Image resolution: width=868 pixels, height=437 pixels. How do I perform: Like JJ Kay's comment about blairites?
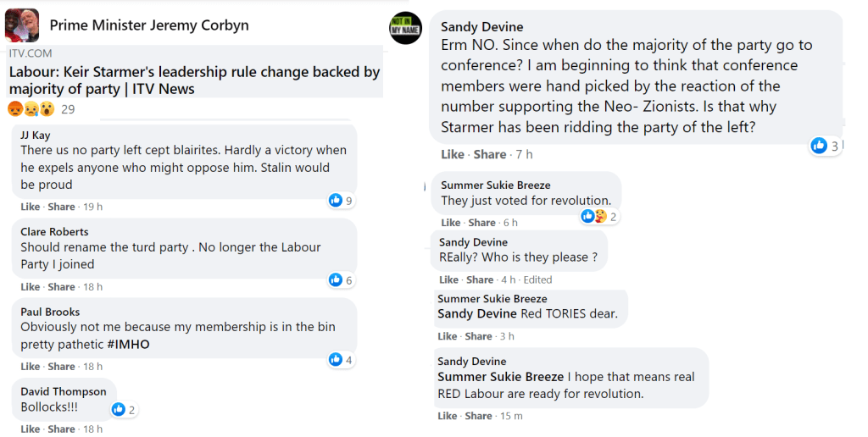[31, 207]
